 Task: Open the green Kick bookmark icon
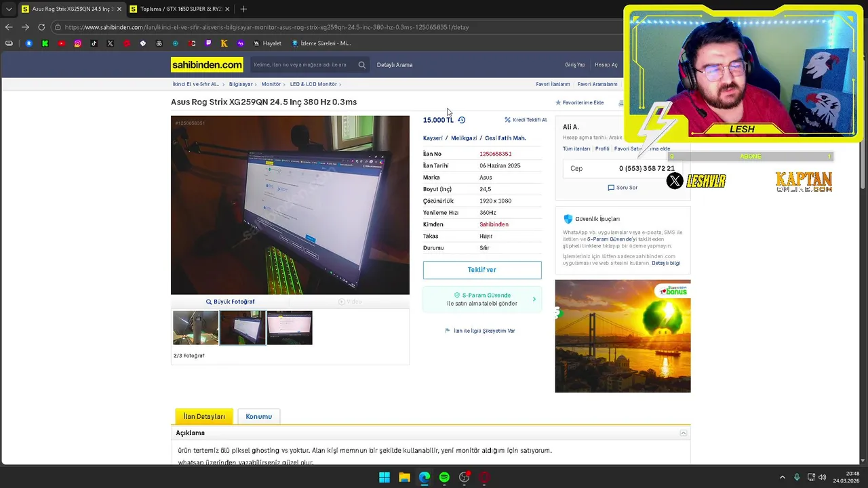coord(45,43)
